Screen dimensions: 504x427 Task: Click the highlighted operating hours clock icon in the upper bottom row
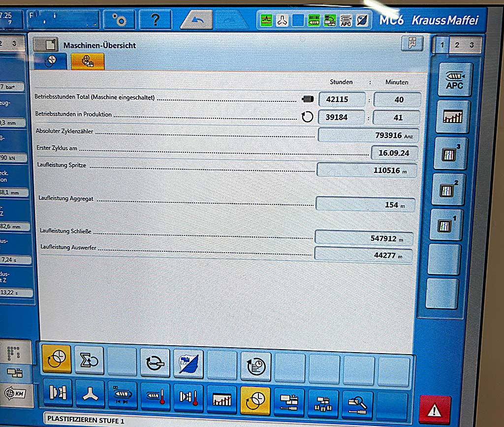pyautogui.click(x=56, y=359)
